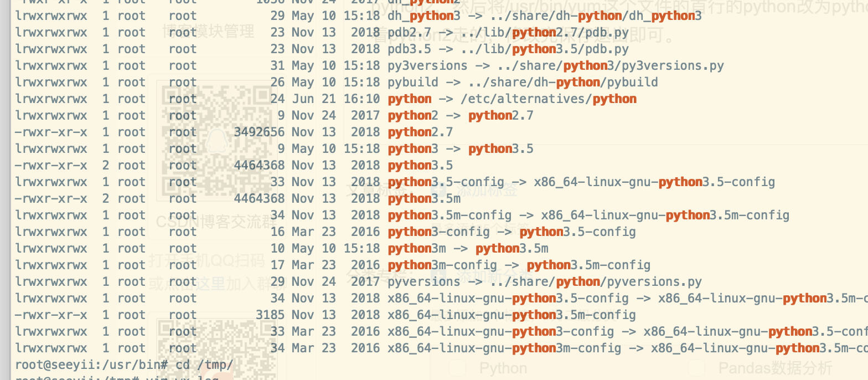This screenshot has width=868, height=380.
Task: Click the pybuild entry name
Action: coord(413,82)
